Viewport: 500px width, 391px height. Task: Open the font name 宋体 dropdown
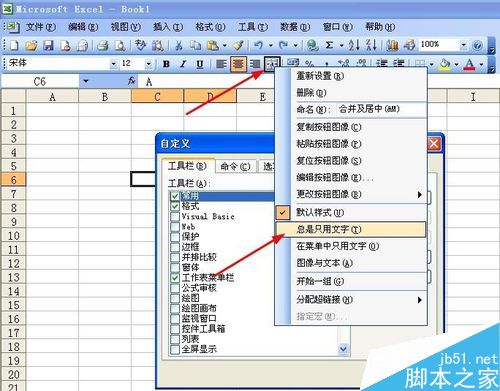click(x=114, y=64)
